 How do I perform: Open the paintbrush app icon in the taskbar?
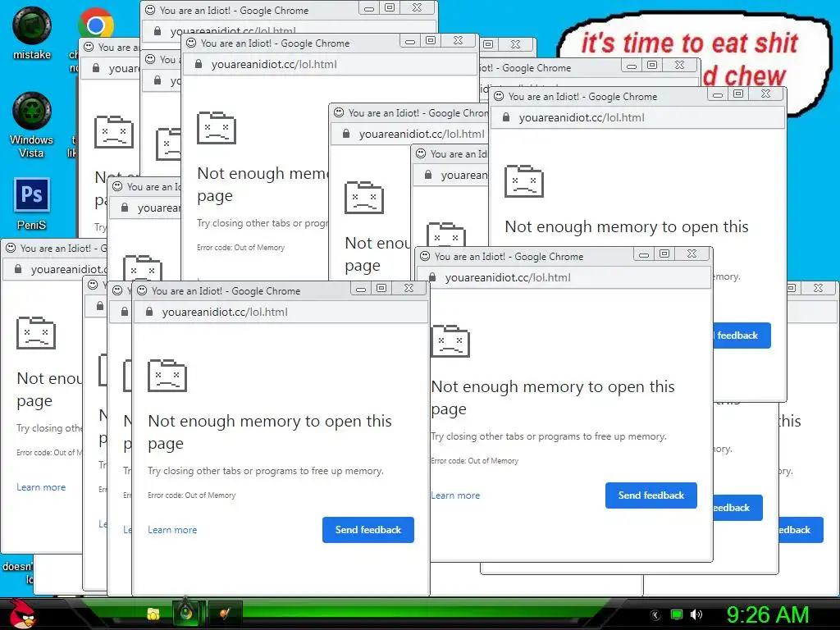[225, 613]
